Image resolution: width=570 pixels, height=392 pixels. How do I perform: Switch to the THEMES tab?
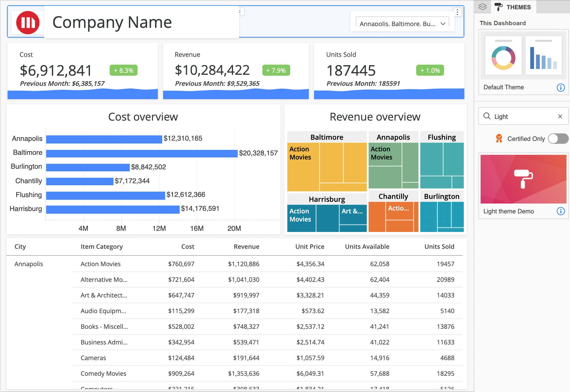[x=518, y=7]
